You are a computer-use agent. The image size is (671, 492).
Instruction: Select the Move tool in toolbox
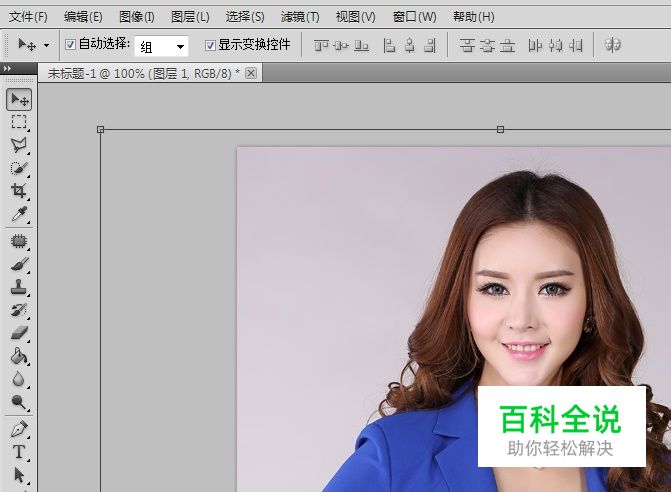click(19, 100)
